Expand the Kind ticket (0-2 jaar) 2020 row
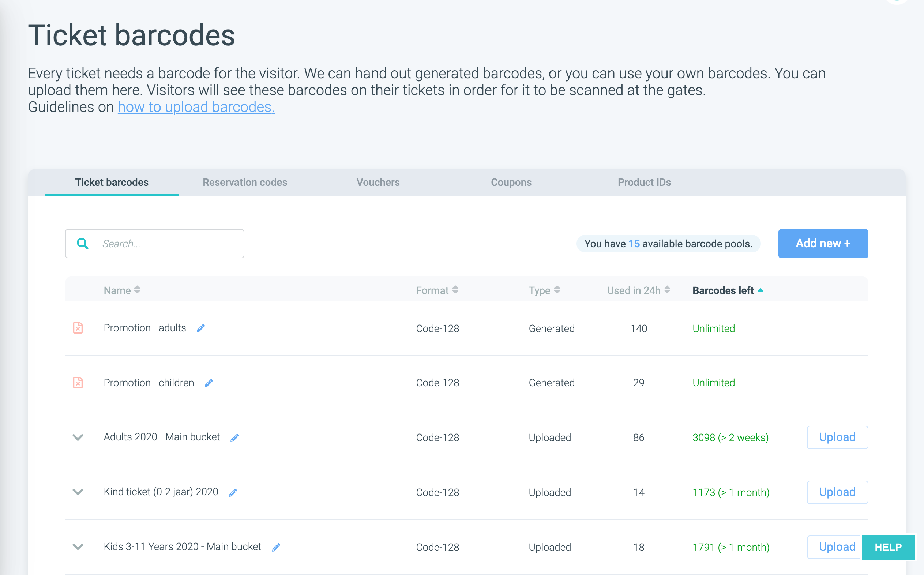 point(78,492)
